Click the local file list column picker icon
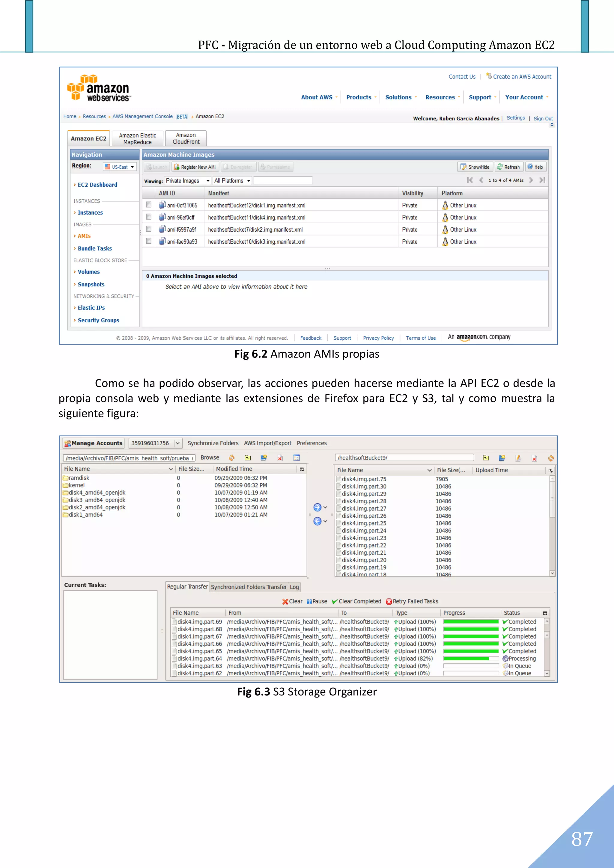614x868 pixels. (302, 469)
